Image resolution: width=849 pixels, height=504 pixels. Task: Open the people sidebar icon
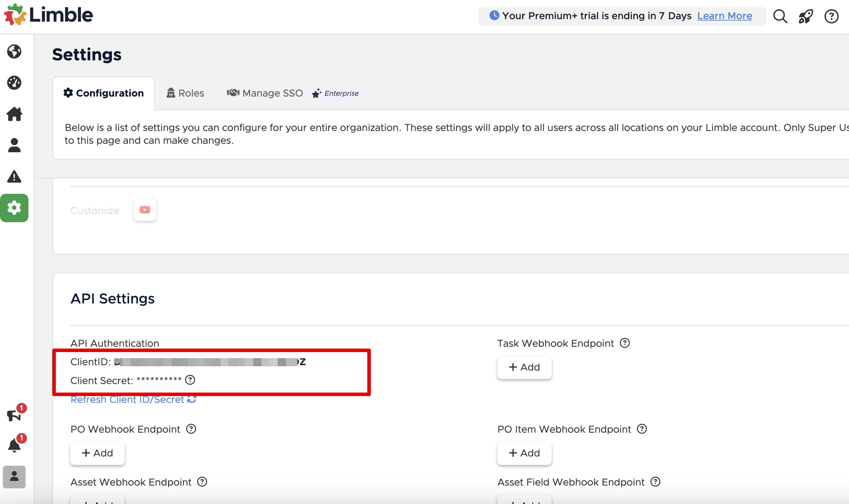click(x=14, y=145)
